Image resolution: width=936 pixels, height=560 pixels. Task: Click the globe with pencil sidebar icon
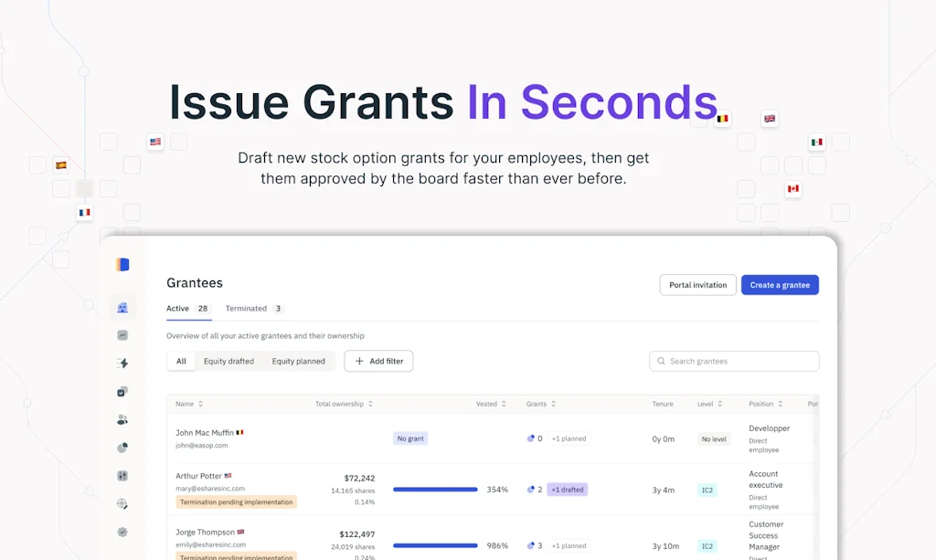click(122, 503)
